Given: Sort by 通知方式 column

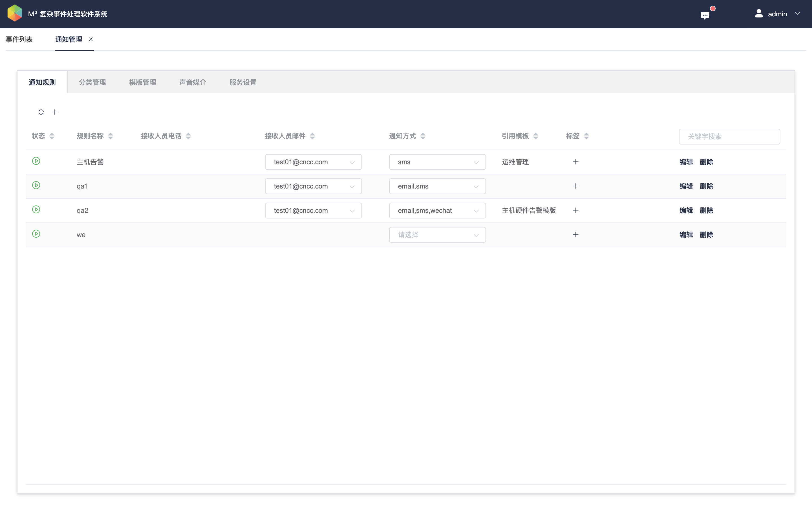Looking at the screenshot, I should 423,136.
